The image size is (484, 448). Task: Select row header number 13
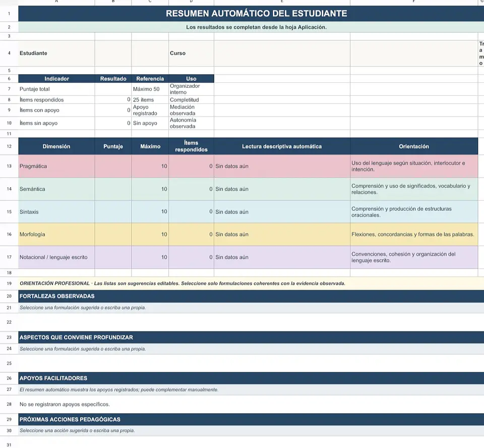9,166
